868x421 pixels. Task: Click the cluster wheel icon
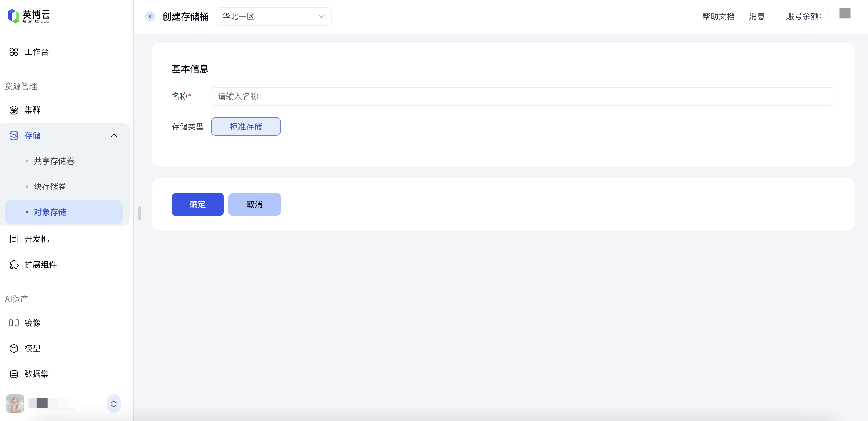click(x=14, y=110)
